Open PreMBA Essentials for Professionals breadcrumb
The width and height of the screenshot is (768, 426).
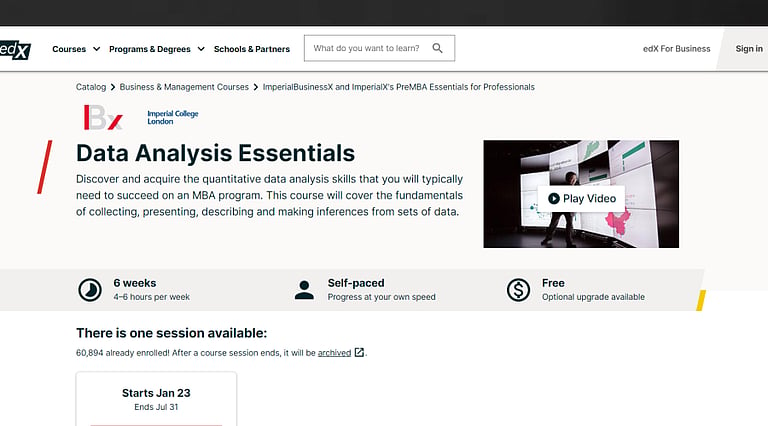click(399, 87)
